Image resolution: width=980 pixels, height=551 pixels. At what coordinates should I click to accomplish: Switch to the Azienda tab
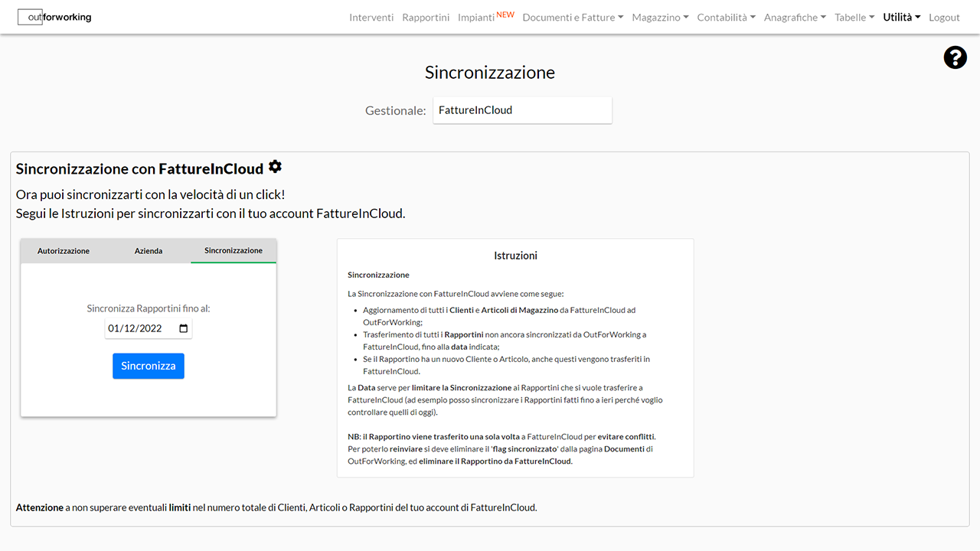(x=149, y=251)
